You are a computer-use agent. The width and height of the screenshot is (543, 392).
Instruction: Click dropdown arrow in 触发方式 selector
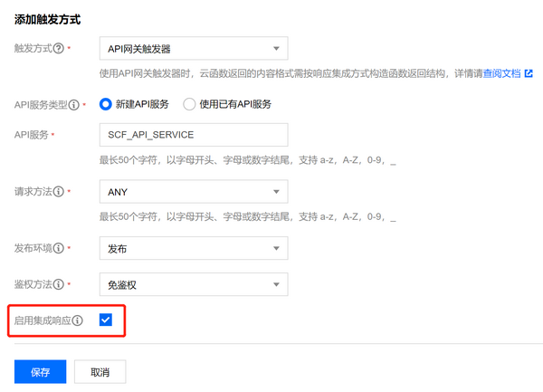click(276, 49)
